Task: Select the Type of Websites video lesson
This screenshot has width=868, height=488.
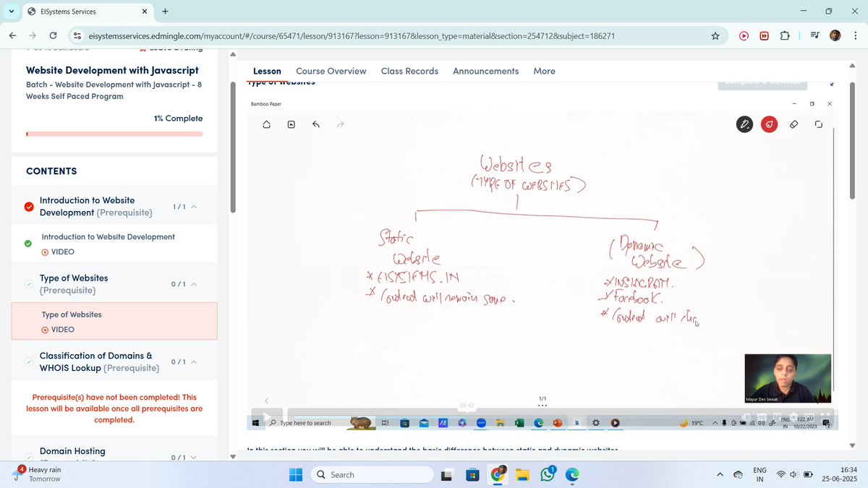Action: (x=114, y=321)
